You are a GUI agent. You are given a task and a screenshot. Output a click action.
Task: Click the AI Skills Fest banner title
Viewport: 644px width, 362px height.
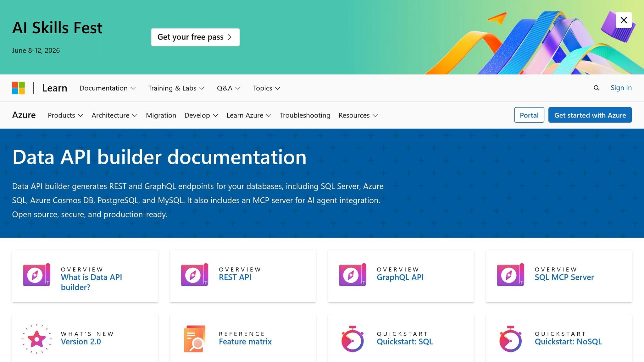coord(57,28)
